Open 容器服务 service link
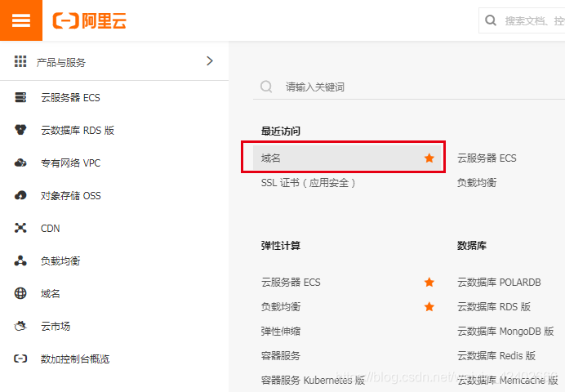This screenshot has width=565, height=392. 281,355
